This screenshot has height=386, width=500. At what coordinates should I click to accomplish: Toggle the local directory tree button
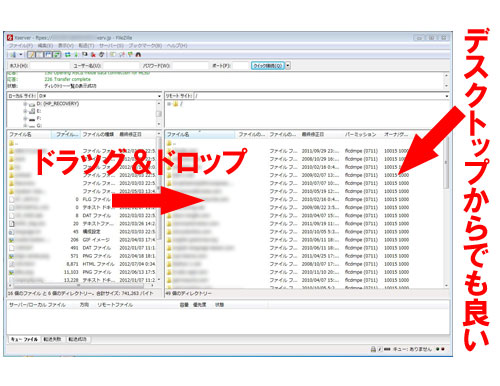pyautogui.click(x=40, y=55)
